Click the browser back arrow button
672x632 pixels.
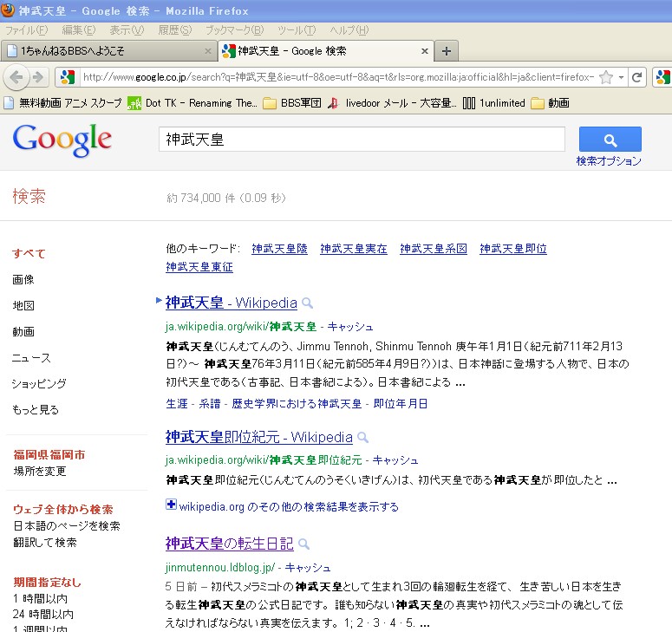tap(16, 77)
